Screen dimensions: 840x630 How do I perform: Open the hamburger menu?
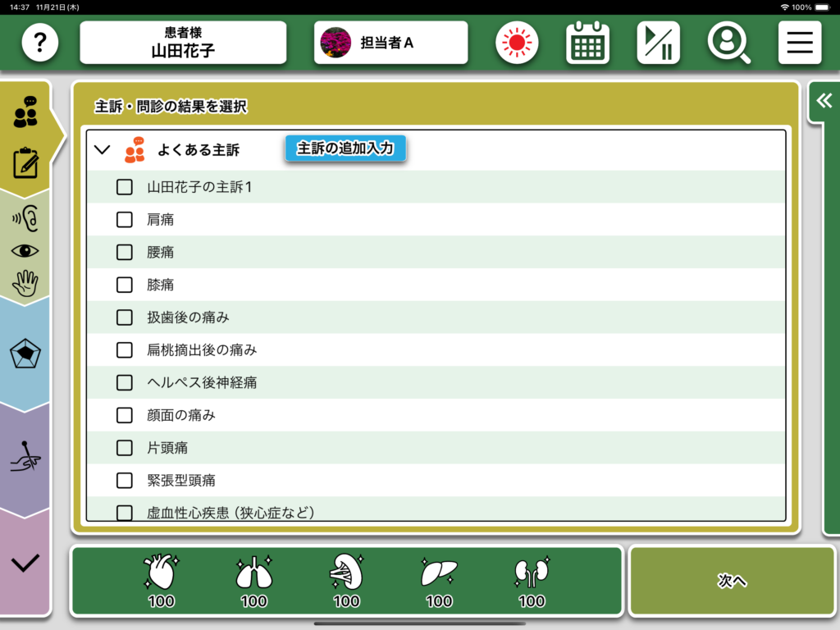[x=799, y=43]
